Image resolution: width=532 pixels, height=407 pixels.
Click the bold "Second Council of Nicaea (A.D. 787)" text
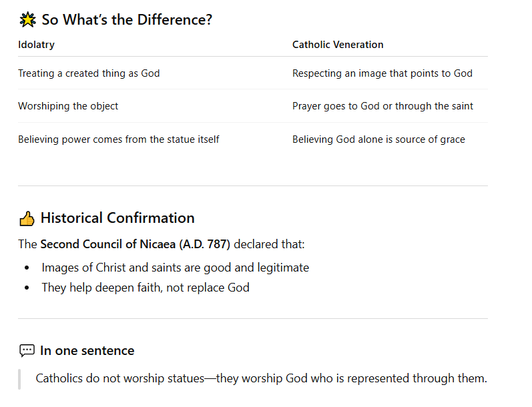(135, 244)
